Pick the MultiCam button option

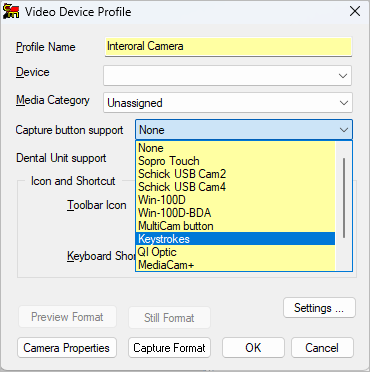[235, 226]
